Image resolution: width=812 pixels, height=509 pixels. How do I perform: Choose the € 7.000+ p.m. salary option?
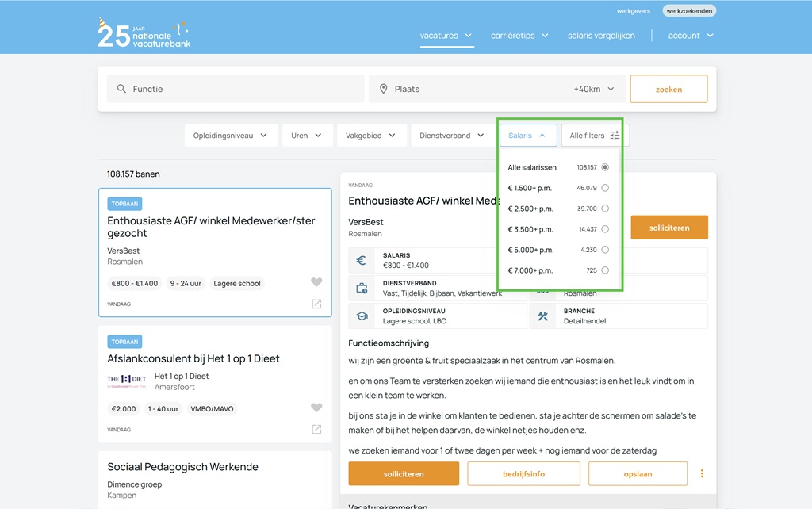pos(605,270)
